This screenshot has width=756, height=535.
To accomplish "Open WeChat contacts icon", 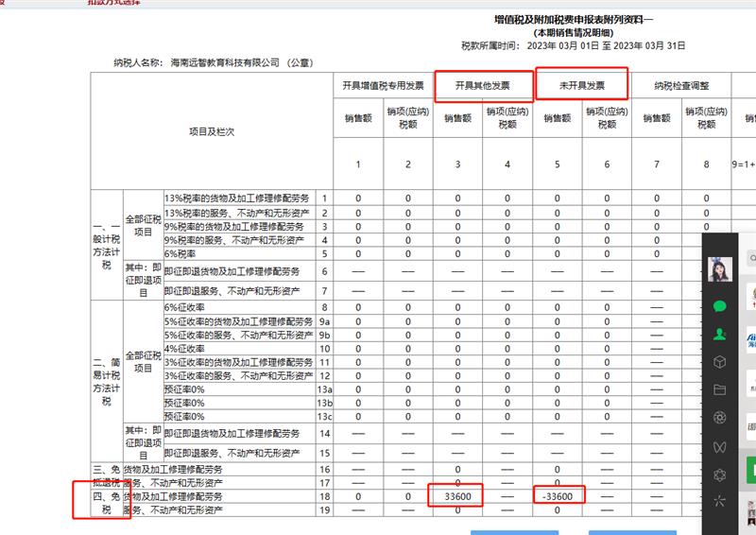I will click(719, 334).
